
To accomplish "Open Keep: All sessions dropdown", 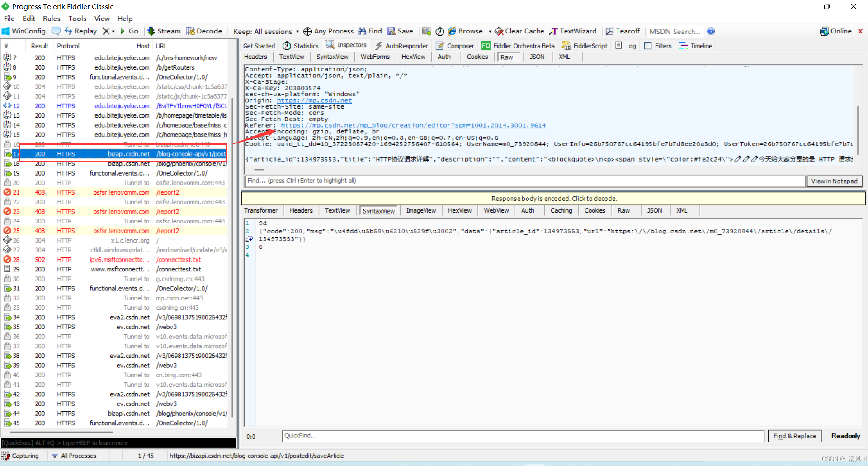I will click(266, 31).
